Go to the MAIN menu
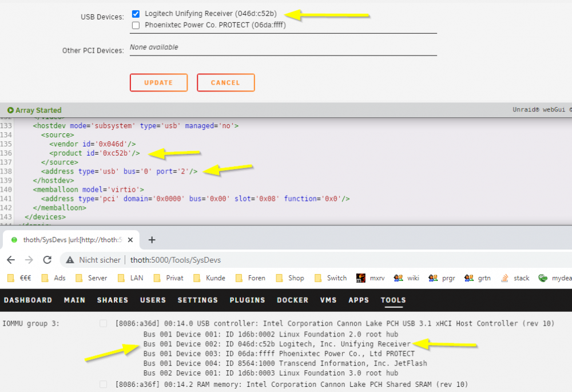The image size is (572, 392). [74, 300]
